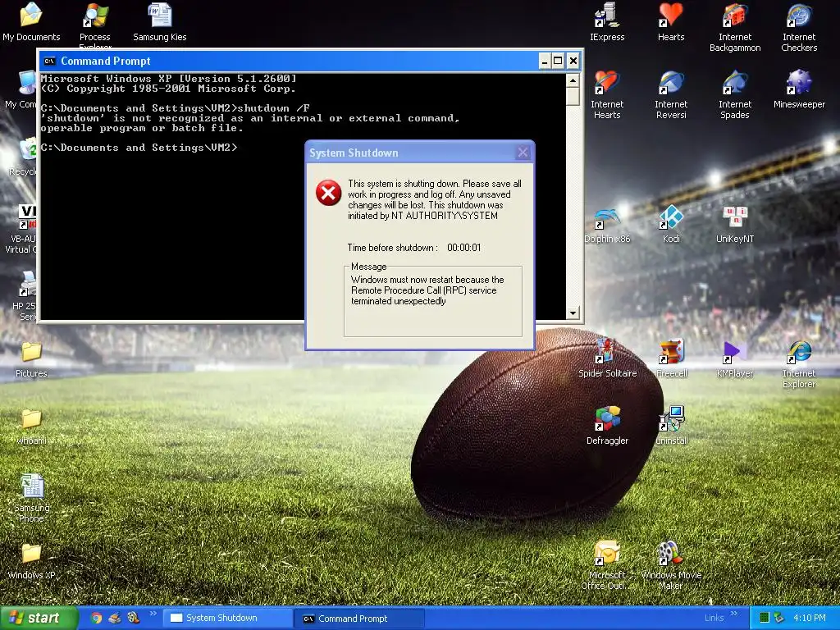Click Command Prompt scrollbar up arrow
This screenshot has height=630, width=840.
[573, 81]
